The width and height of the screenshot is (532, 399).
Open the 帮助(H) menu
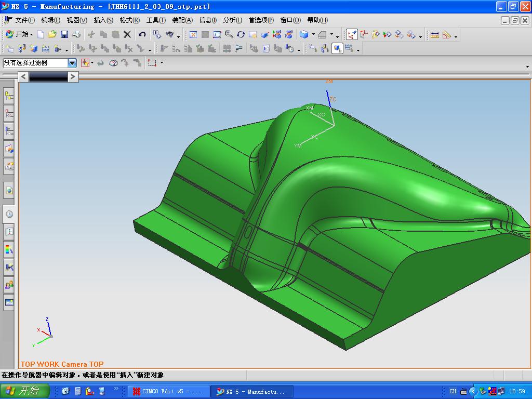[x=317, y=20]
